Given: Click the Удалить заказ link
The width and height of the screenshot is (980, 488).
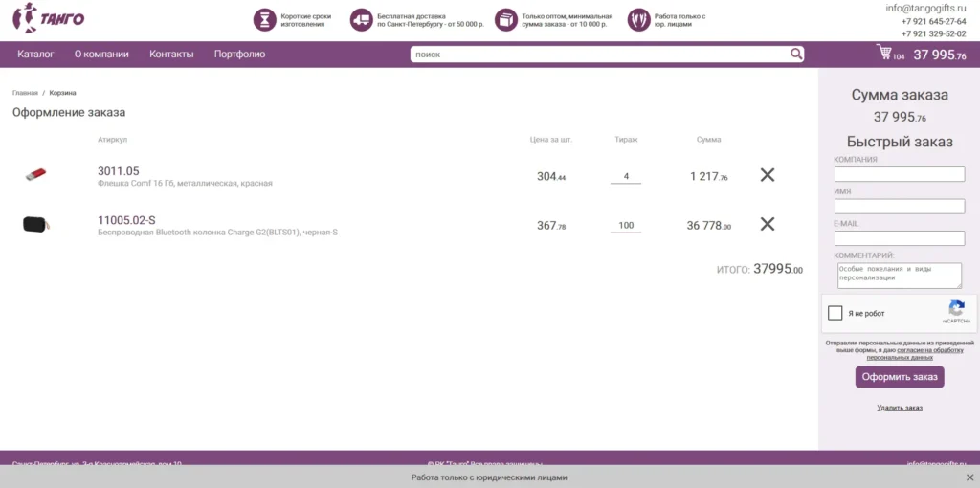Looking at the screenshot, I should (900, 408).
